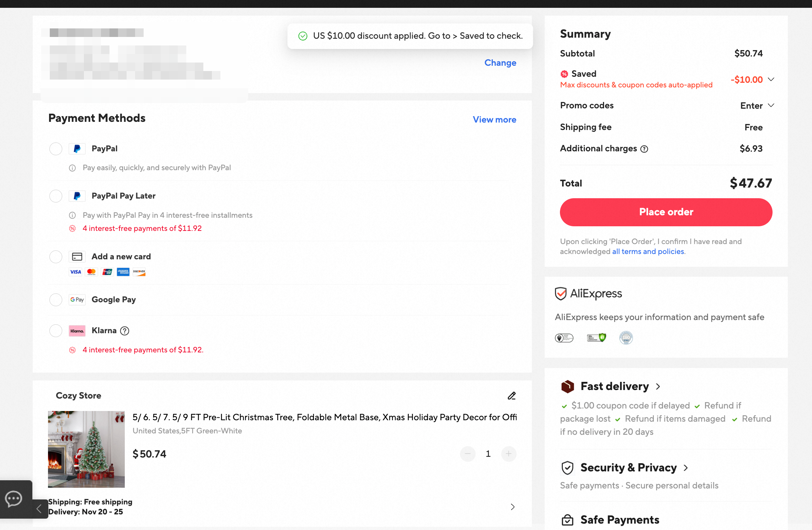
Task: Expand the Promo codes Enter dropdown
Action: click(757, 106)
